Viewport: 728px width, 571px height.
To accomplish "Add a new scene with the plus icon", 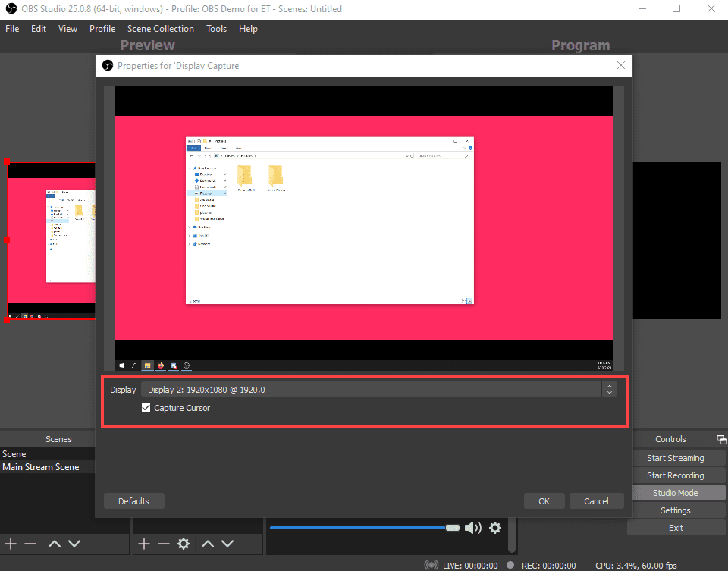I will 11,544.
